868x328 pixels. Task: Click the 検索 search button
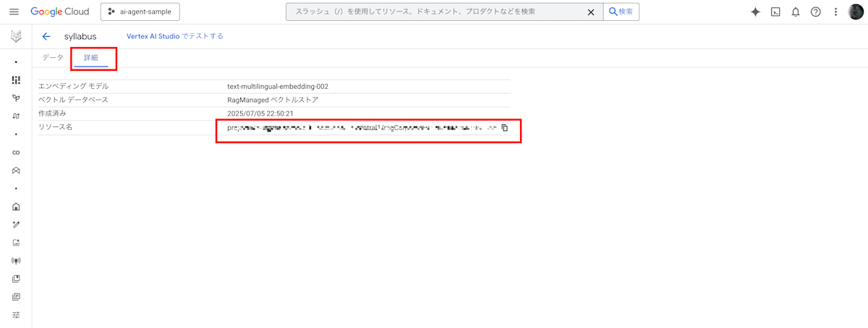(x=621, y=12)
